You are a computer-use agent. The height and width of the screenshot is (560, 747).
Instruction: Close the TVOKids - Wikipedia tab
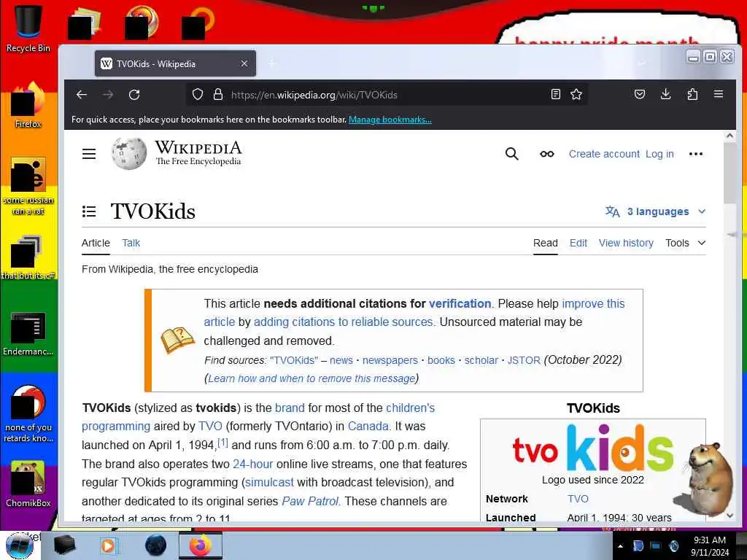244,63
